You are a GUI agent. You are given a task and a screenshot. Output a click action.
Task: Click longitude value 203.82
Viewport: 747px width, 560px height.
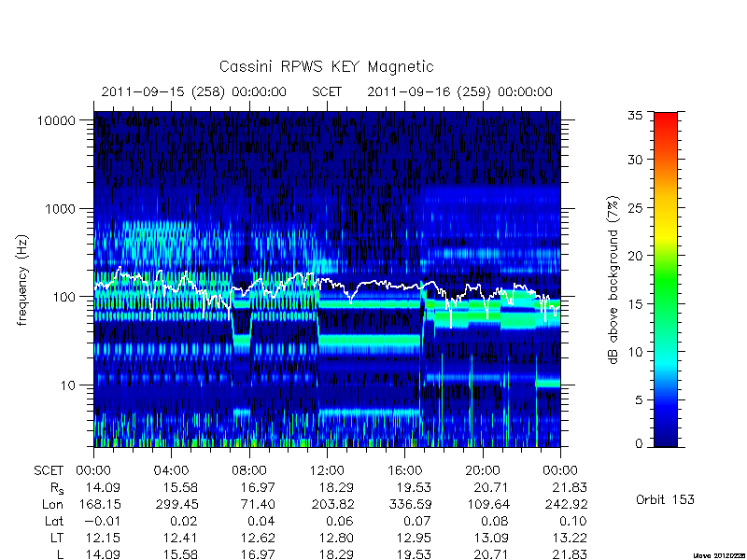333,504
